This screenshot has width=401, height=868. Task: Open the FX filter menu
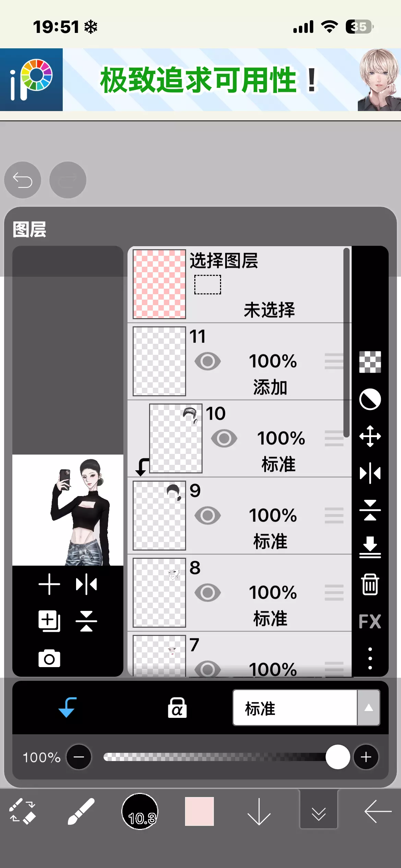pyautogui.click(x=370, y=621)
